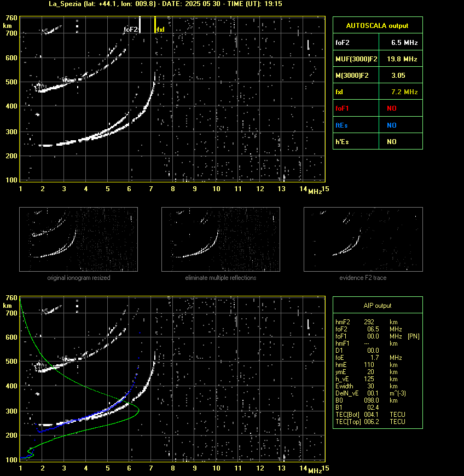This screenshot has width=464, height=476.
Task: Click the La_Spezia station title header
Action: [x=166, y=4]
